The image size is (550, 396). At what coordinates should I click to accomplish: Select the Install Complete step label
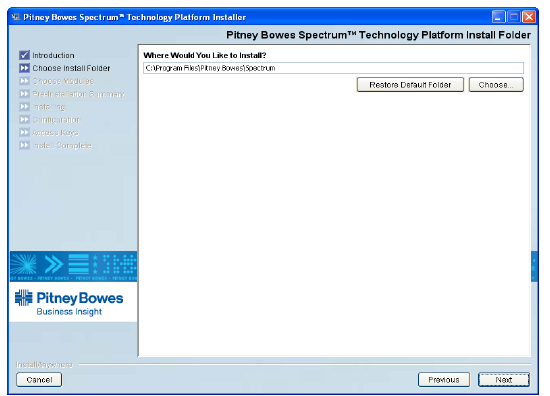62,145
